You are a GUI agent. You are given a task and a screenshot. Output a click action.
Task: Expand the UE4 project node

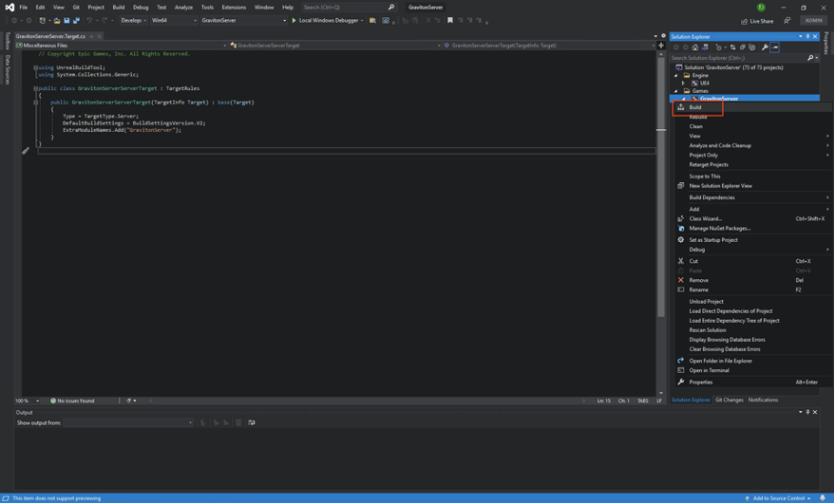(x=683, y=83)
